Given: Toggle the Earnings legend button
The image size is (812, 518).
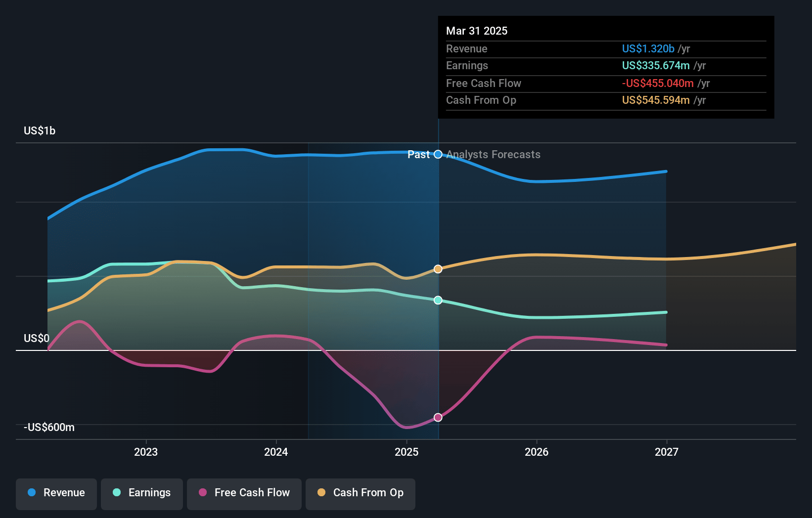Looking at the screenshot, I should click(142, 494).
